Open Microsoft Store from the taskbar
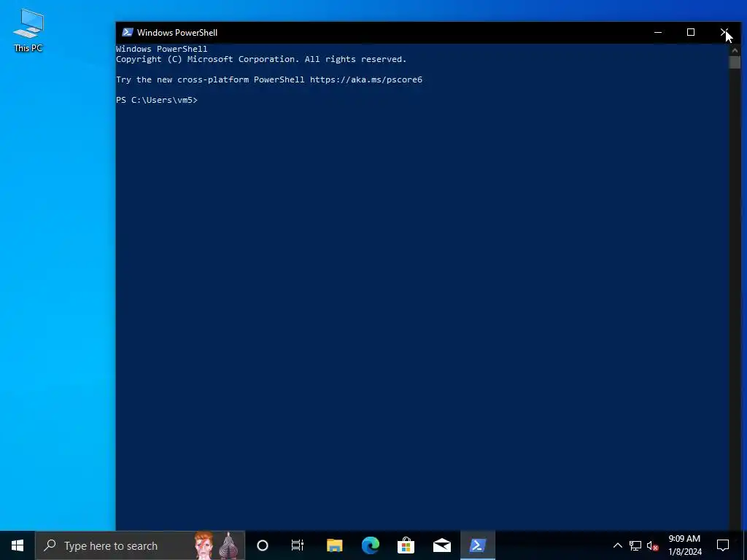Image resolution: width=747 pixels, height=560 pixels. 406,545
